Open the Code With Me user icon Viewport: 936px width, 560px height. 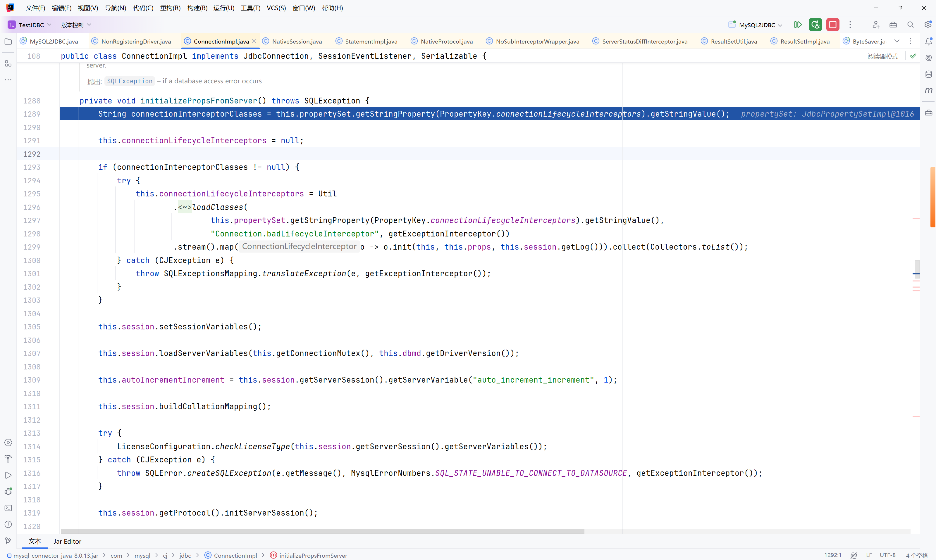click(876, 25)
